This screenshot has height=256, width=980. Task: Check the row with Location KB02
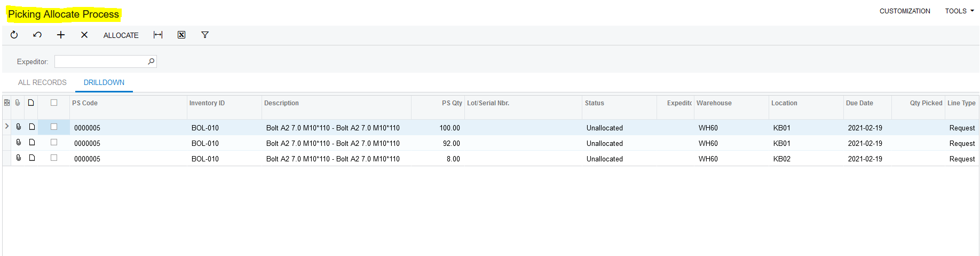pos(54,158)
